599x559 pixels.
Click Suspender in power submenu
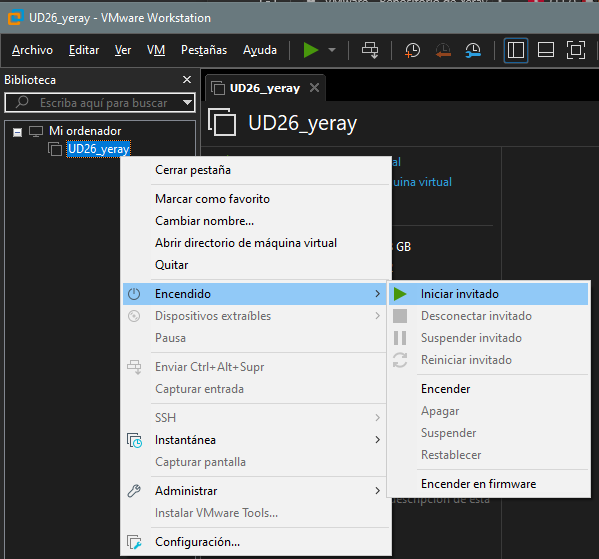click(x=448, y=433)
